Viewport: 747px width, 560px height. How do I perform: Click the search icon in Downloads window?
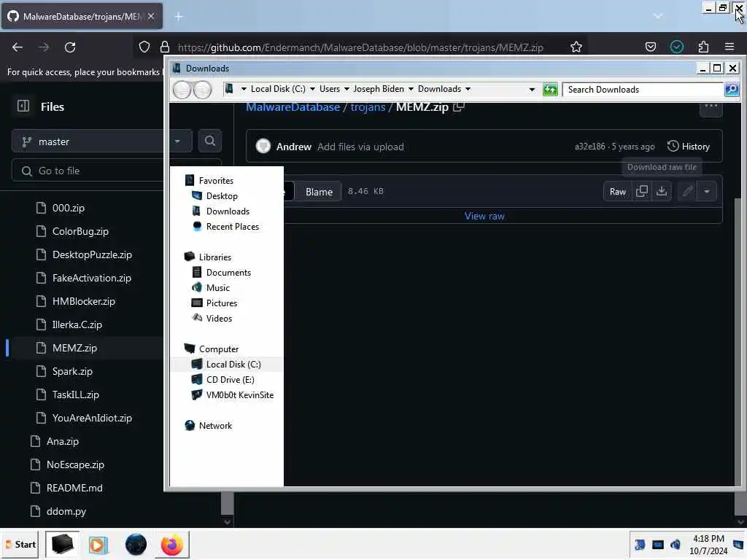tap(731, 89)
